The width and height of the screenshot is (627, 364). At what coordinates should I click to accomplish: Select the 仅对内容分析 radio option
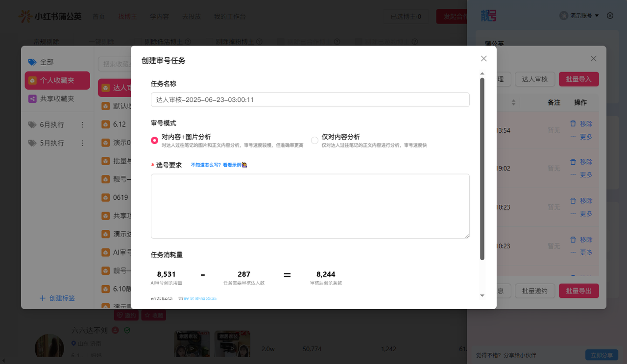314,140
